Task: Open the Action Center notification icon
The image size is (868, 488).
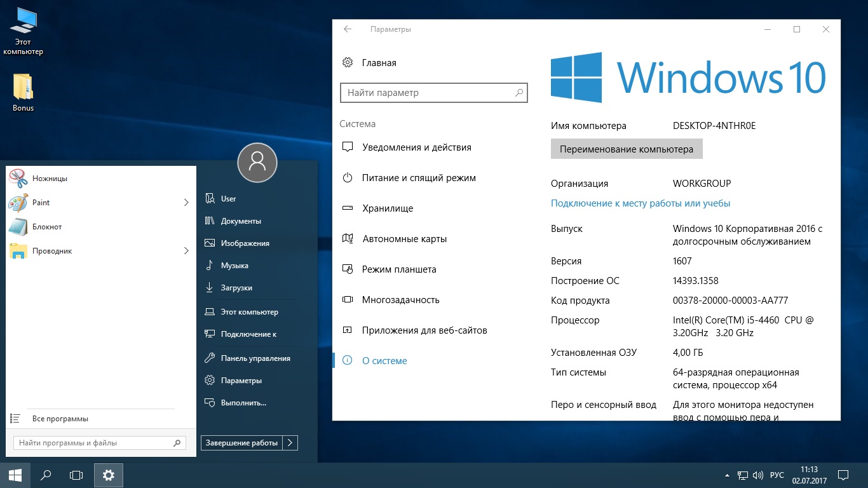Action: [x=843, y=475]
